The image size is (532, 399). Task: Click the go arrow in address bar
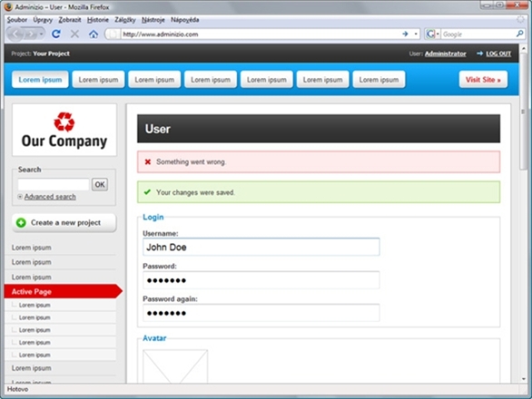pos(405,34)
